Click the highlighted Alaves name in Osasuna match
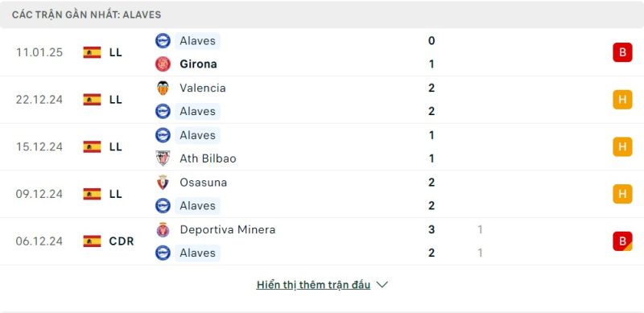Screen dimensions: 644x313 197,205
